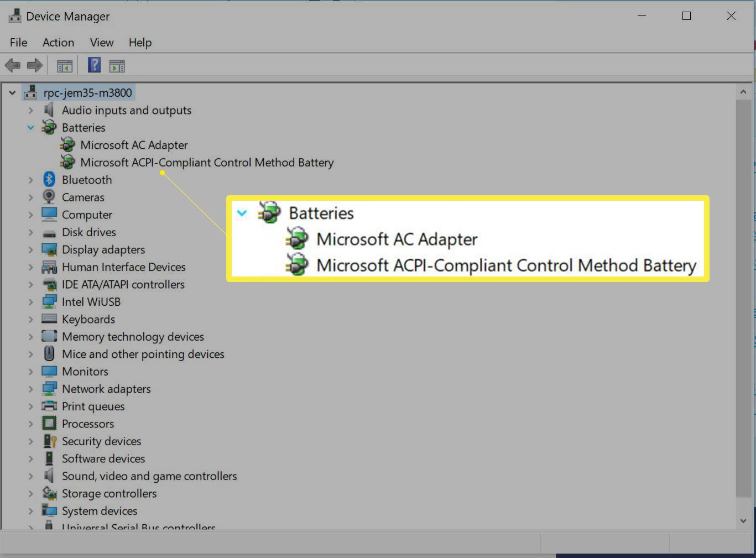The height and width of the screenshot is (558, 756).
Task: Click the Computer monitor icon
Action: pos(49,215)
